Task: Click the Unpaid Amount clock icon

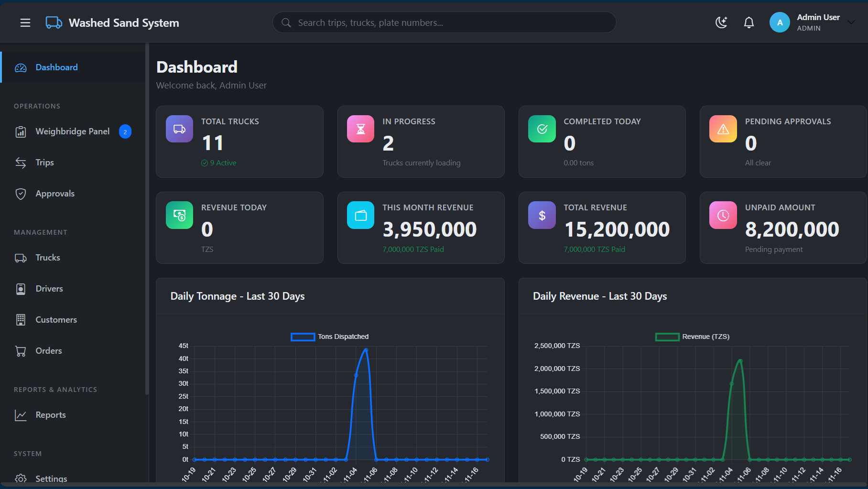Action: click(x=723, y=215)
